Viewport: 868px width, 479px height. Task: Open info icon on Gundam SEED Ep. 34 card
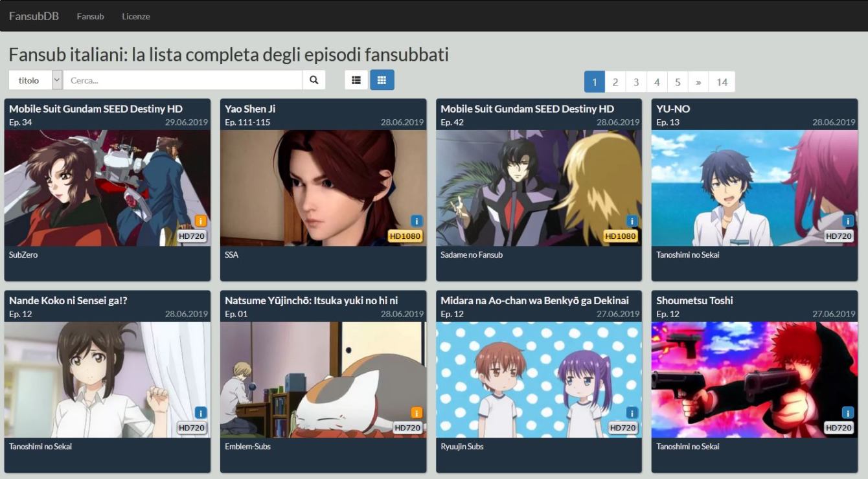pos(201,221)
